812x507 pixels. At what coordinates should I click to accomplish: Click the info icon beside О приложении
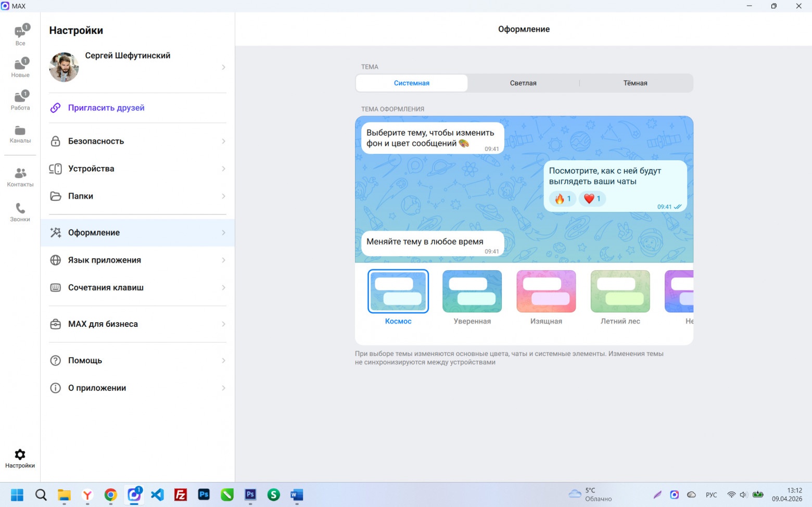[x=55, y=388]
